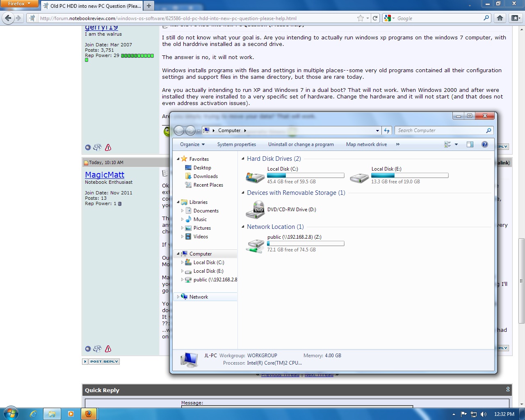
Task: Click the Firefox back arrow button
Action: pyautogui.click(x=8, y=18)
